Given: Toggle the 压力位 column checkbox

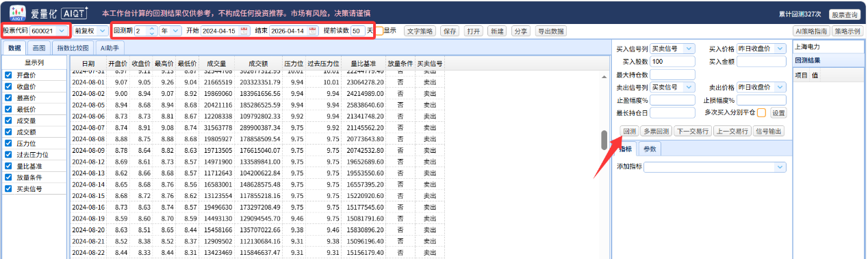Looking at the screenshot, I should pyautogui.click(x=8, y=144).
